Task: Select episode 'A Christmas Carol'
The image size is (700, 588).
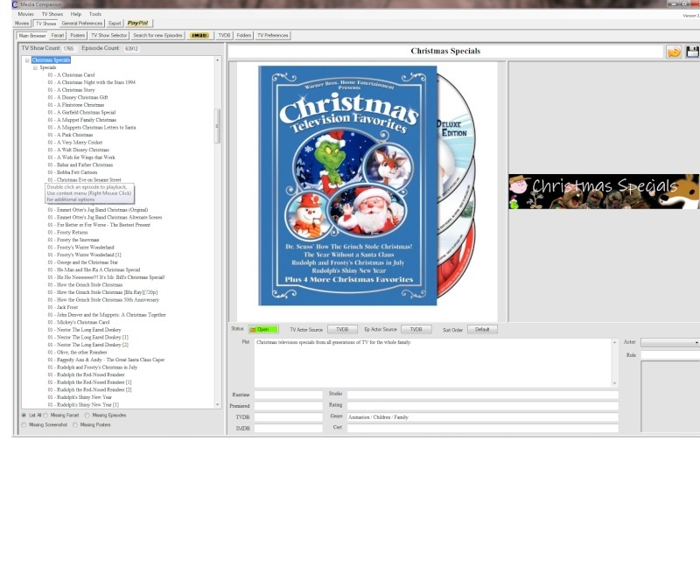Action: (72, 75)
